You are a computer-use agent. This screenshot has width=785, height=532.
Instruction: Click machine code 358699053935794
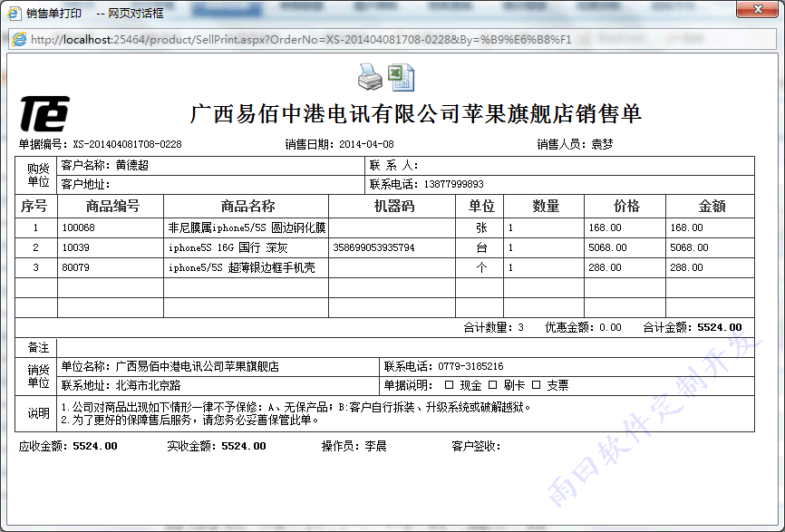click(x=373, y=247)
